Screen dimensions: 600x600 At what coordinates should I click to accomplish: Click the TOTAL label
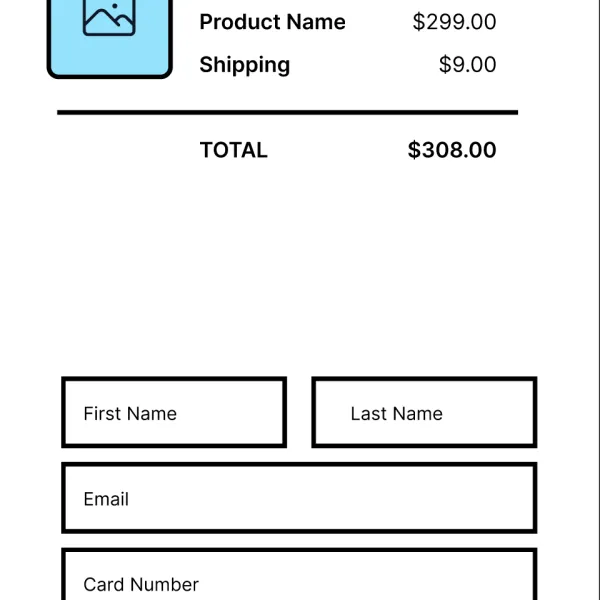pos(233,150)
